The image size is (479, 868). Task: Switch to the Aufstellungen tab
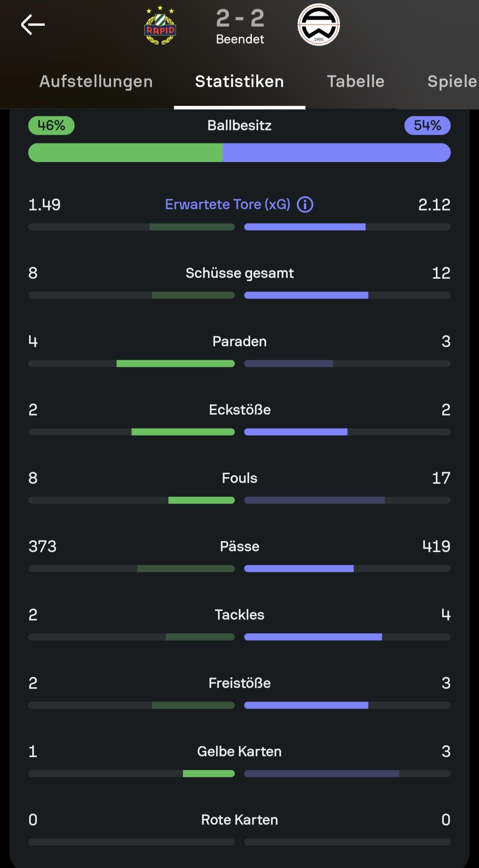click(x=96, y=81)
